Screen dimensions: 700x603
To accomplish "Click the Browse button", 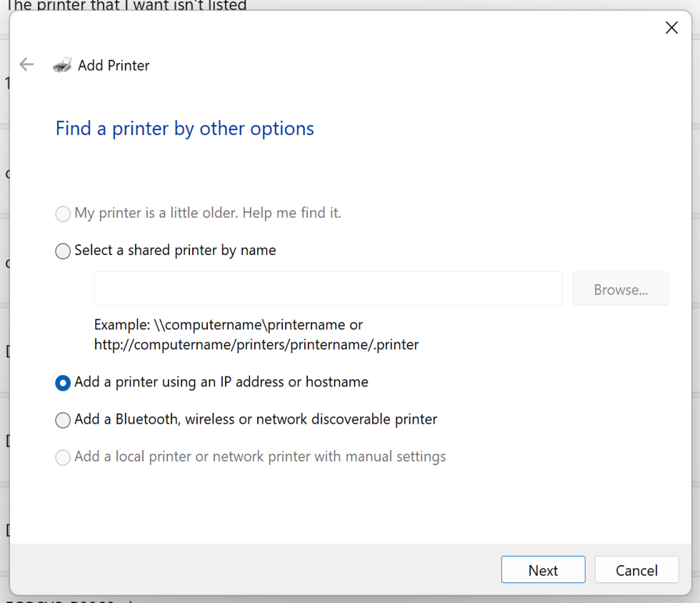I will [620, 289].
